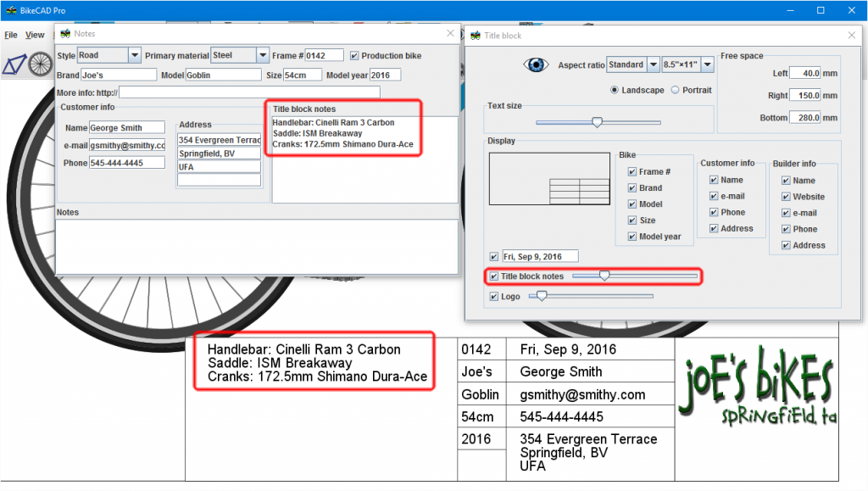Click the BikeCAD Pro app icon in title bar
The width and height of the screenshot is (868, 491).
tap(10, 10)
